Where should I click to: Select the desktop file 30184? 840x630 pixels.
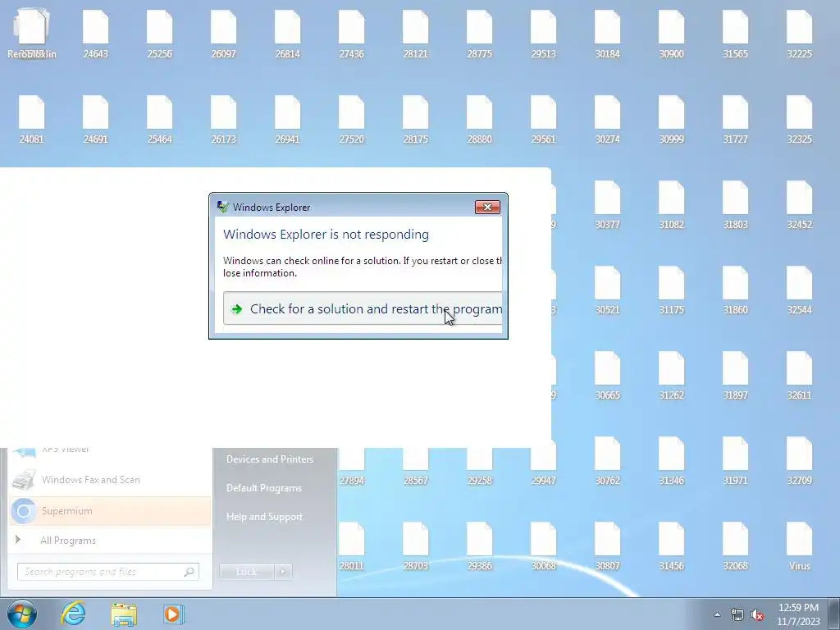pos(608,34)
